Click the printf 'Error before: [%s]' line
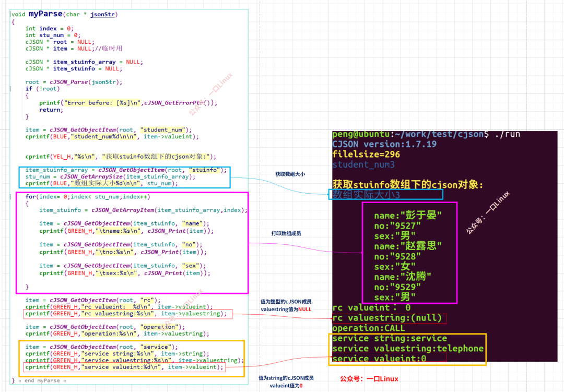Screen dimensions: 564x392 tap(128, 103)
